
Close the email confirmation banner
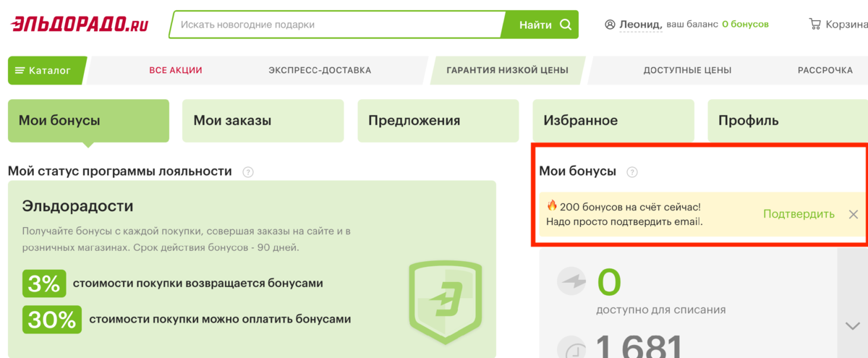(854, 214)
